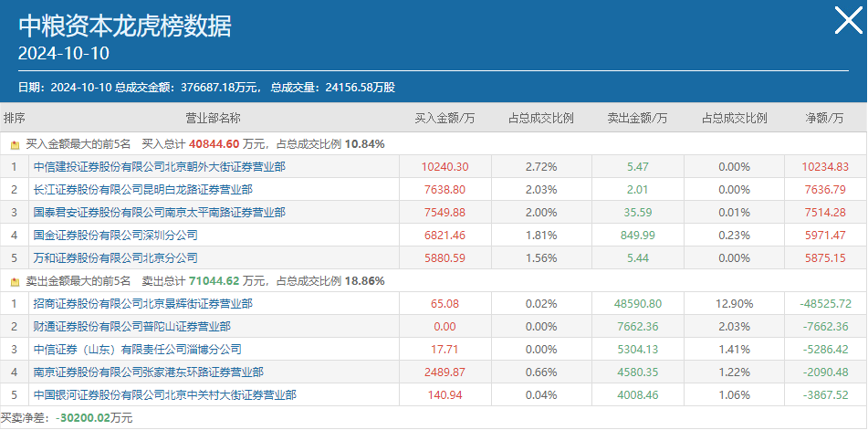Click the 中粮资本龙虎榜数据 title
Image resolution: width=868 pixels, height=430 pixels.
[125, 26]
